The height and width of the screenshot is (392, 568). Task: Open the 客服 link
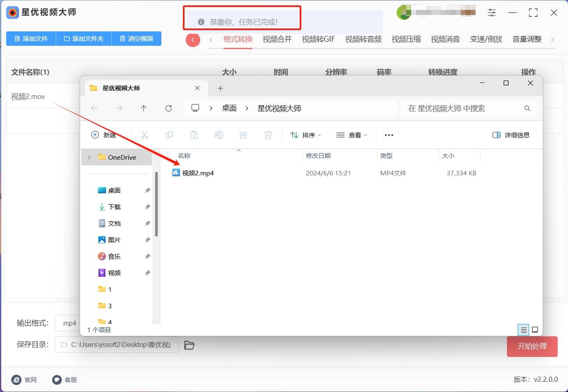[65, 380]
